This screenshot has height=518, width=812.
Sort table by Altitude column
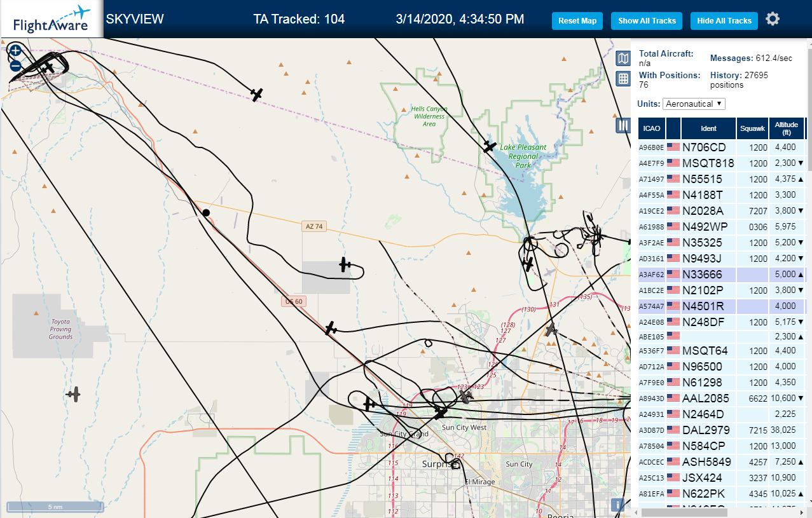[x=787, y=128]
